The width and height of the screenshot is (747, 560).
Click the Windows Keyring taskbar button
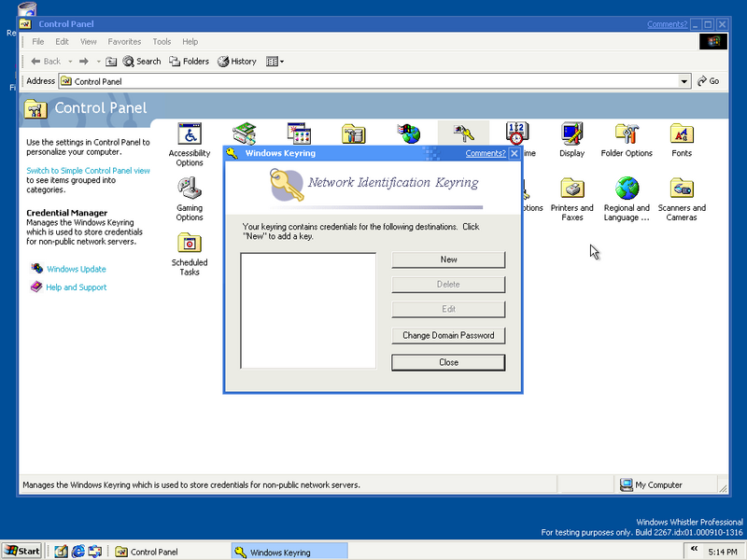click(x=289, y=552)
